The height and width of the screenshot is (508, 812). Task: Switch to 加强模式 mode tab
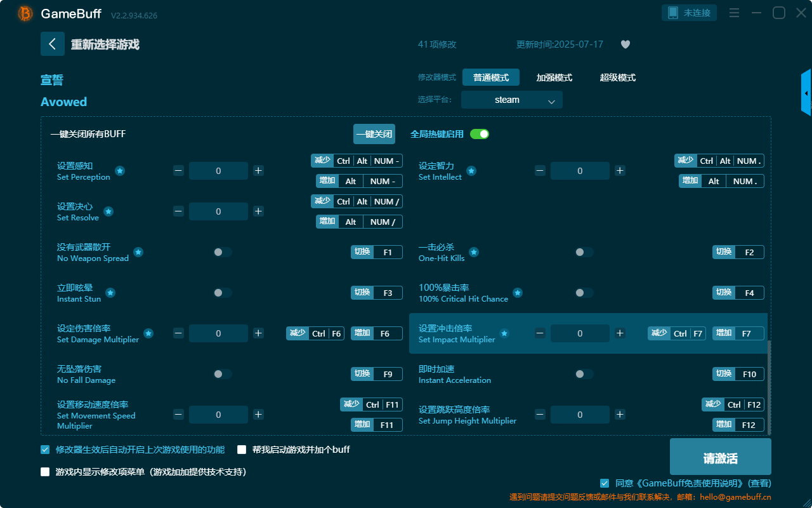click(554, 77)
